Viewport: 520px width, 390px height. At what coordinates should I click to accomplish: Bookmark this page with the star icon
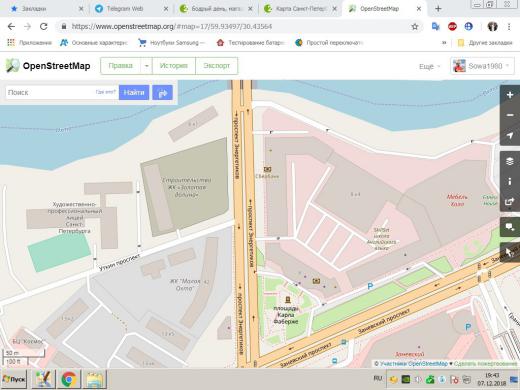[415, 27]
